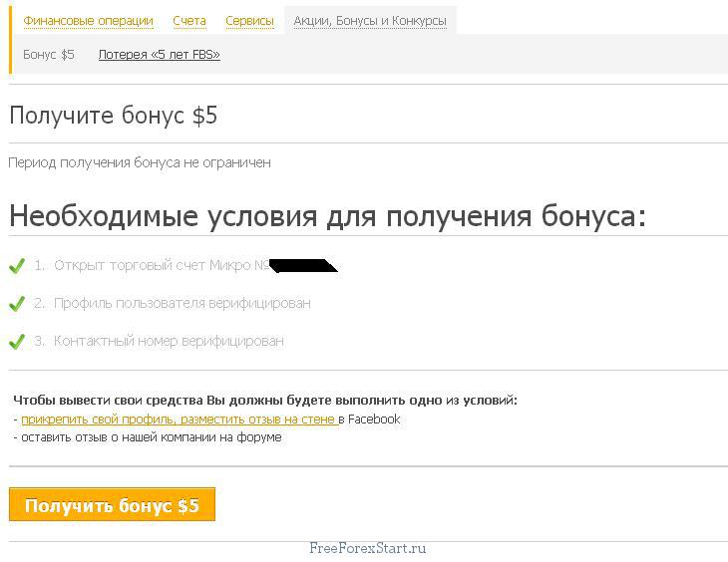Screen dimensions: 728x562
Task: Click the Период получения бонуса не ограничен text
Action: click(140, 162)
